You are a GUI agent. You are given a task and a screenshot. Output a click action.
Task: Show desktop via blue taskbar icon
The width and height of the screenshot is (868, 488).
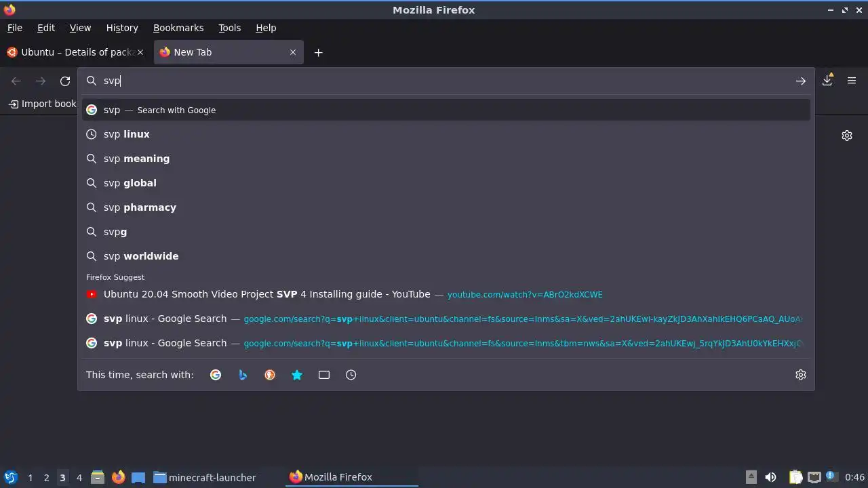pos(138,477)
